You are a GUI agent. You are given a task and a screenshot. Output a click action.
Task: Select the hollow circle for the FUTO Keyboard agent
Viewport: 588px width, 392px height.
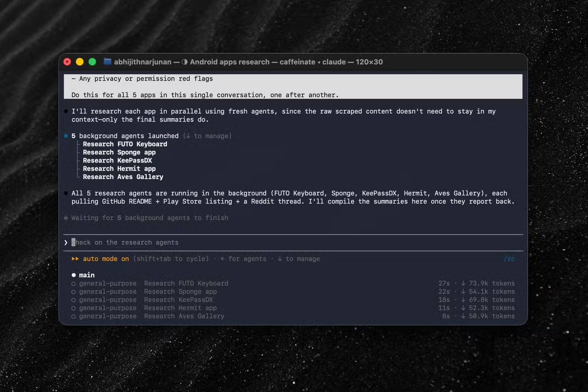(73, 284)
